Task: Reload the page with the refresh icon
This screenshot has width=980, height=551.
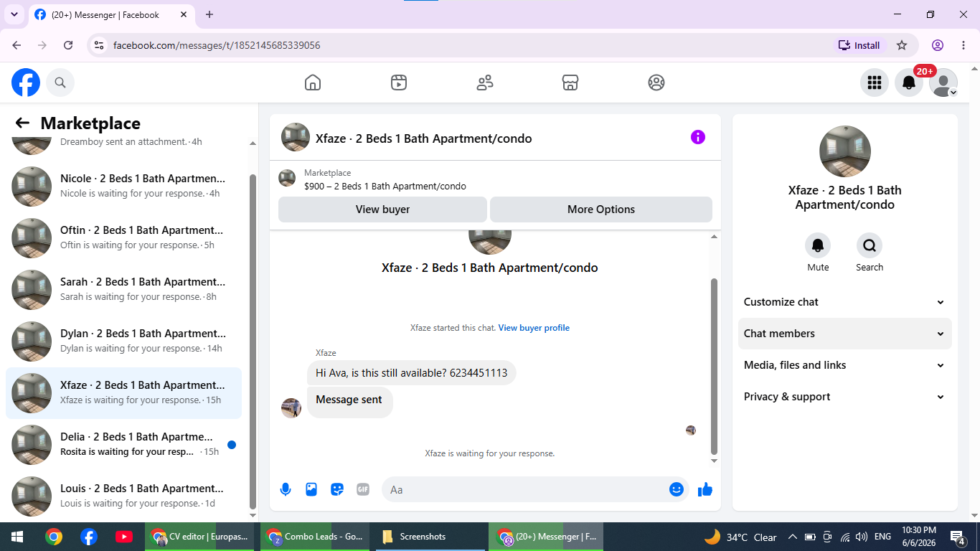Action: tap(68, 45)
